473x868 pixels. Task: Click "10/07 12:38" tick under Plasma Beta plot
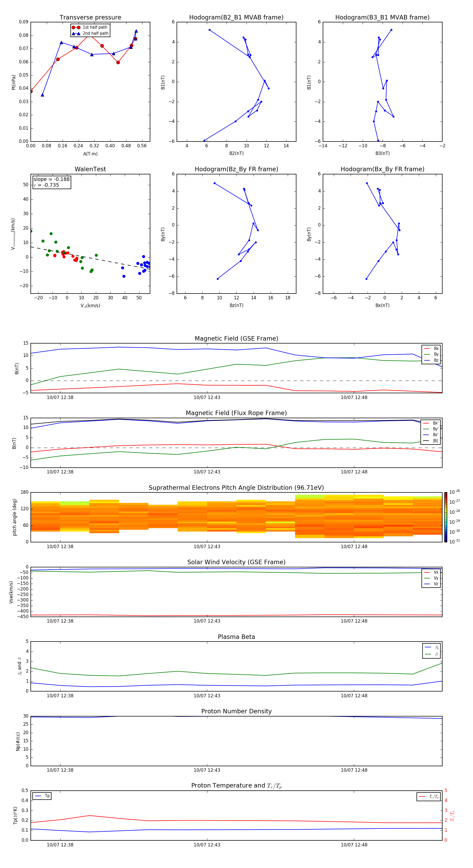(x=60, y=696)
